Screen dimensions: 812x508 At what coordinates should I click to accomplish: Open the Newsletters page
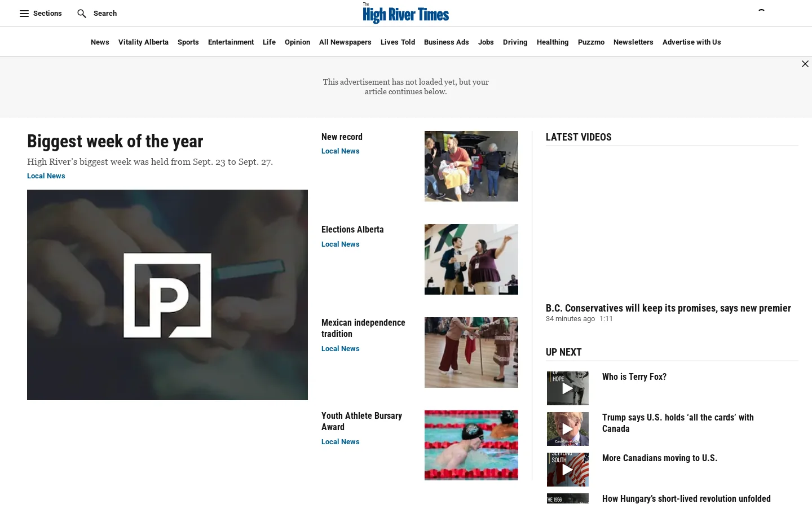[x=633, y=42]
